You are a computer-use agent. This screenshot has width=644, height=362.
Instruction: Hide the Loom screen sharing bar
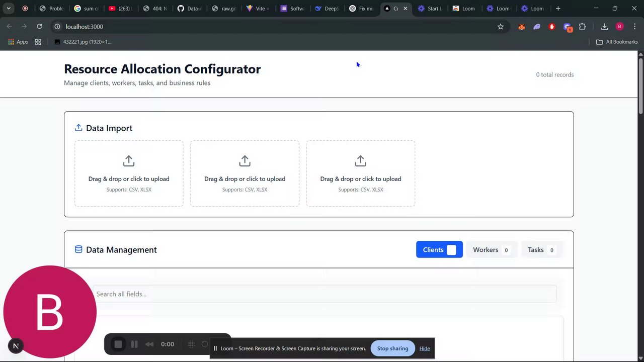click(425, 348)
